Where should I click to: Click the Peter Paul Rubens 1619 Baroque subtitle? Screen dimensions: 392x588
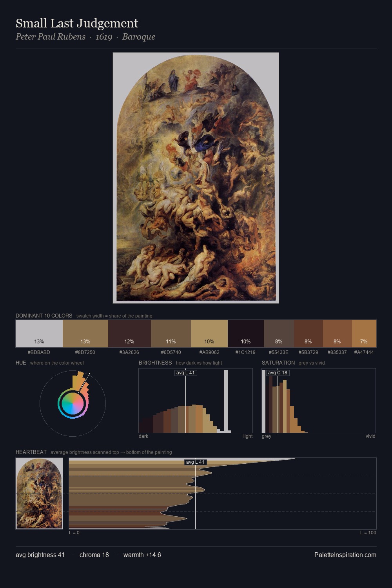pos(85,36)
